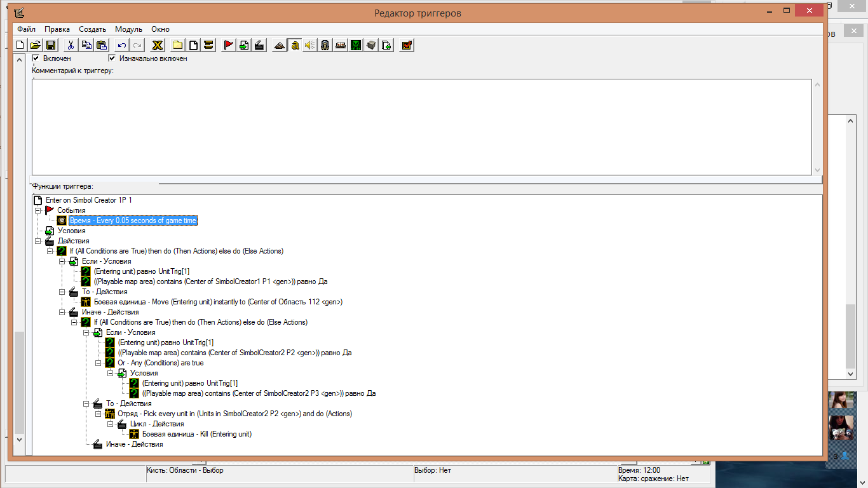Image resolution: width=868 pixels, height=488 pixels.
Task: Add a new action with the clapperboard icon
Action: tap(259, 45)
